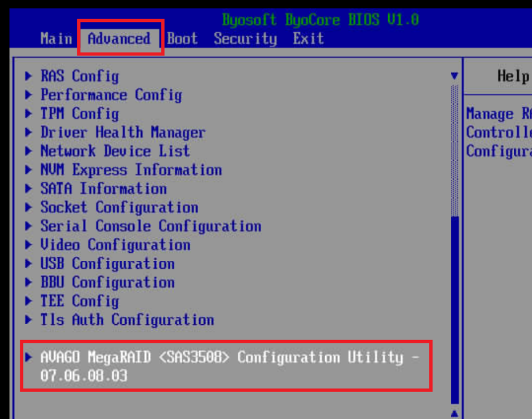Select the Advanced tab
Screen dimensions: 532x419
pyautogui.click(x=119, y=39)
